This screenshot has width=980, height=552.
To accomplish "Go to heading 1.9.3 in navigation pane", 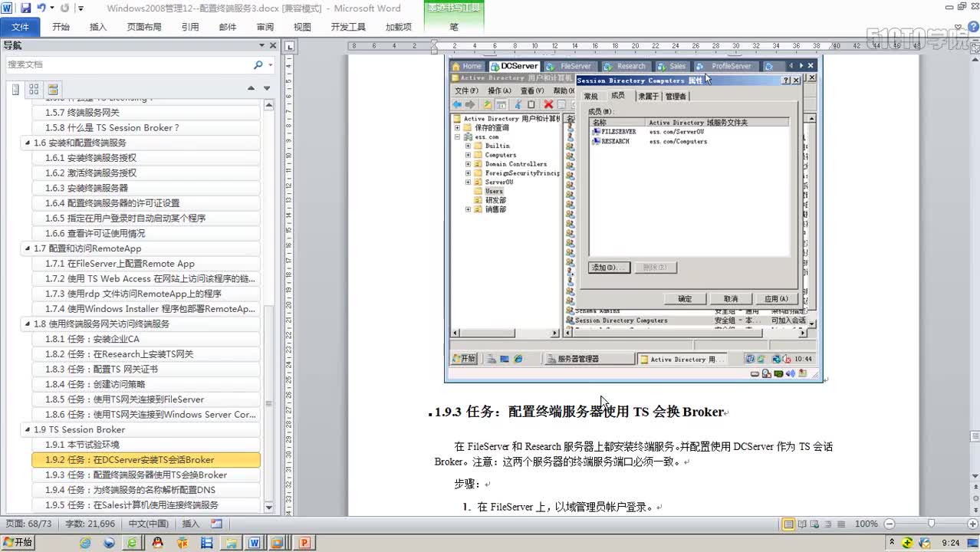I will click(x=146, y=475).
